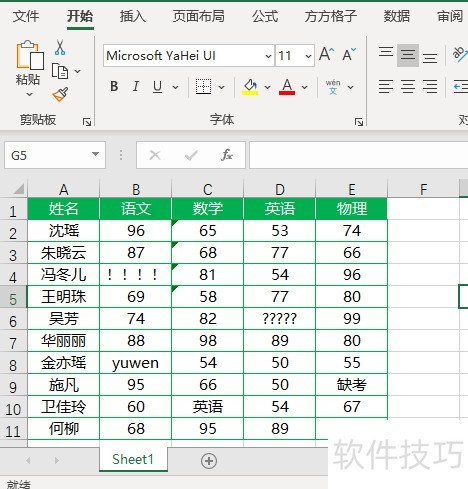The width and height of the screenshot is (468, 489).
Task: Switch to the 页面布局 tab
Action: [x=199, y=16]
